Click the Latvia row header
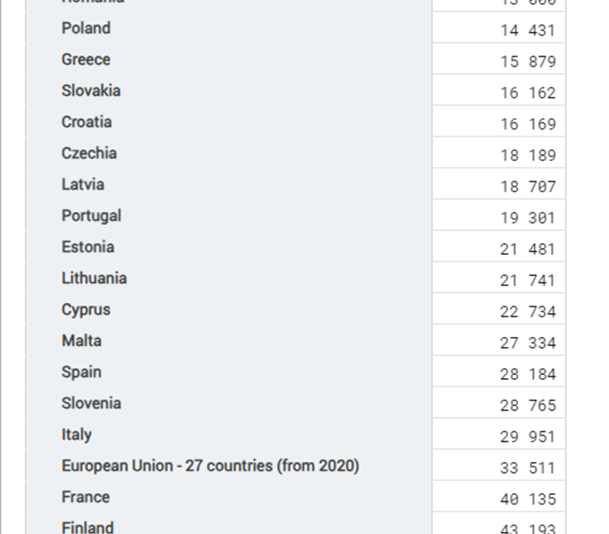609x534 pixels. pyautogui.click(x=83, y=185)
